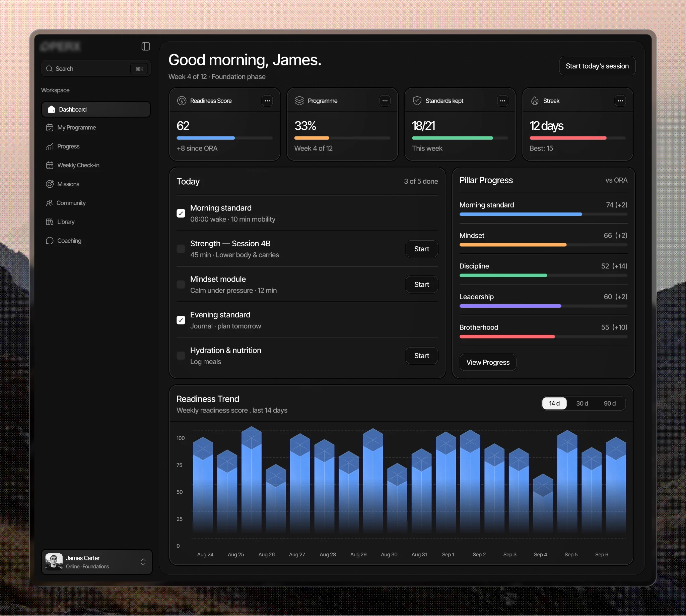Viewport: 686px width, 616px height.
Task: Start the Mindset module task
Action: point(422,284)
